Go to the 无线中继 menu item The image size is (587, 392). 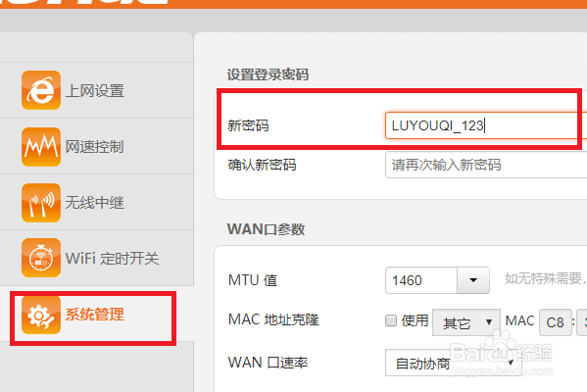tap(97, 203)
